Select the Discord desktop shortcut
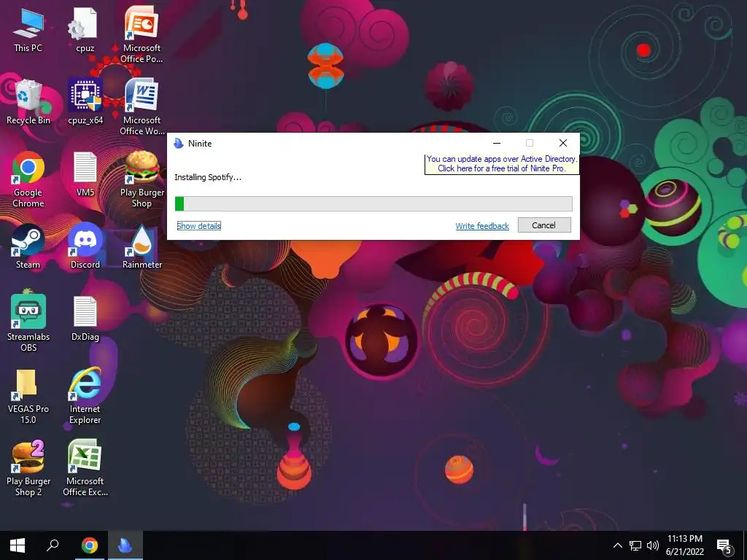747x560 pixels. click(x=85, y=246)
